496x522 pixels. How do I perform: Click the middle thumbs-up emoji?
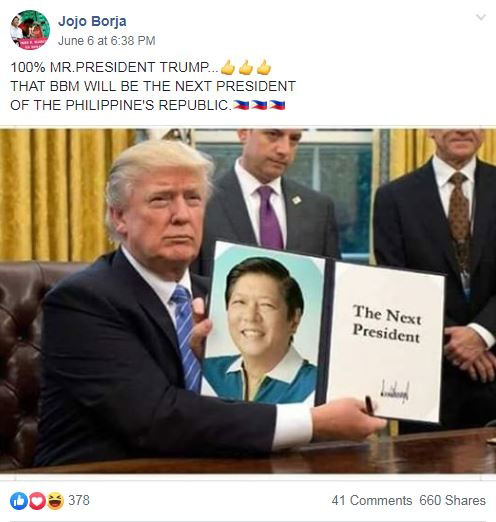coord(246,67)
